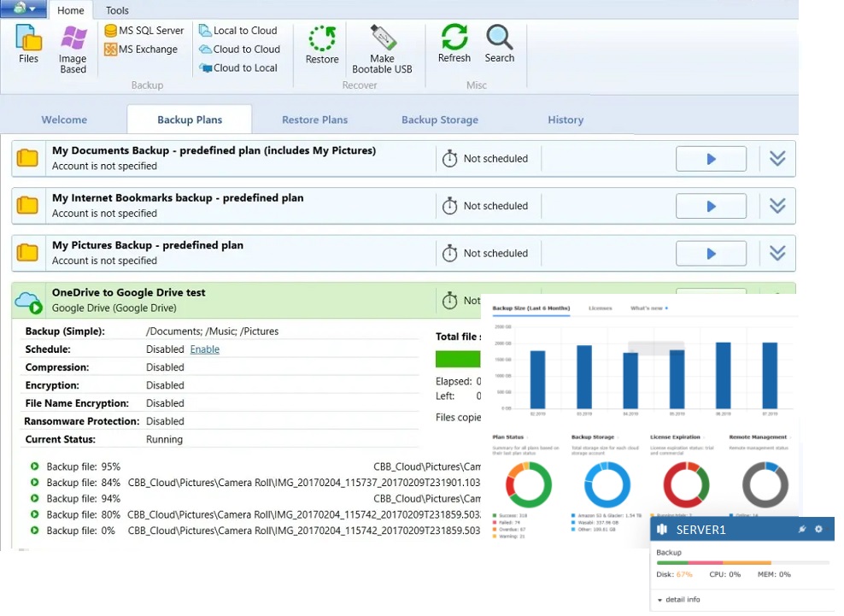Select Cloud to Local backup

coord(238,68)
